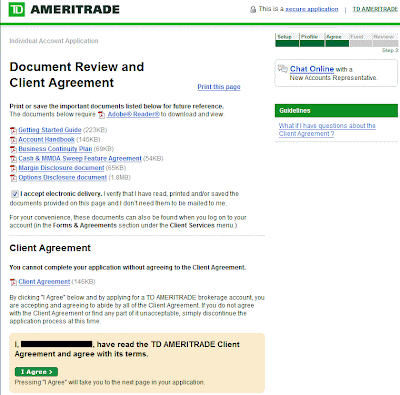Open the Margin Disclosure document link
The image size is (400, 395).
coord(61,168)
